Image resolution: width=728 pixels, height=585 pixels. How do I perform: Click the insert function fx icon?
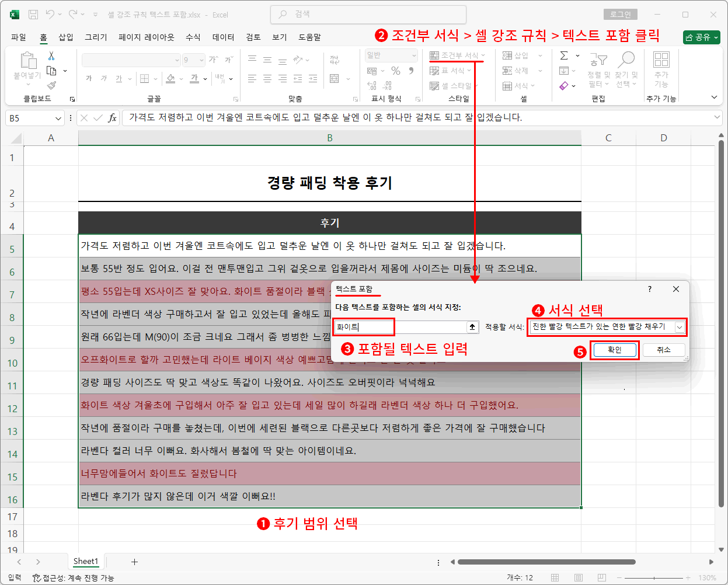[x=112, y=118]
